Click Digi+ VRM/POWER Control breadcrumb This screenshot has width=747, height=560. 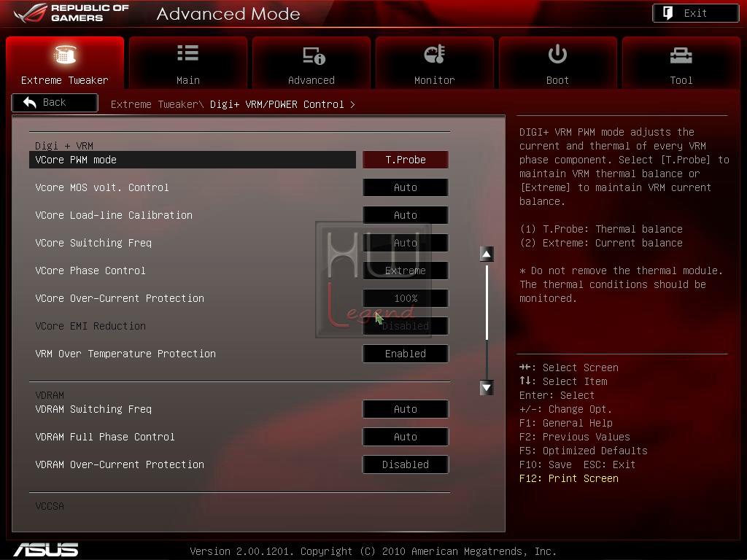pos(276,104)
